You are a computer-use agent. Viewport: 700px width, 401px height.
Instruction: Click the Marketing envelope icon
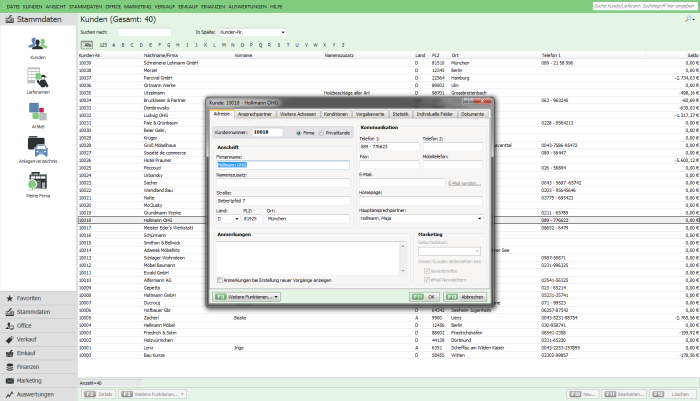pyautogui.click(x=9, y=381)
